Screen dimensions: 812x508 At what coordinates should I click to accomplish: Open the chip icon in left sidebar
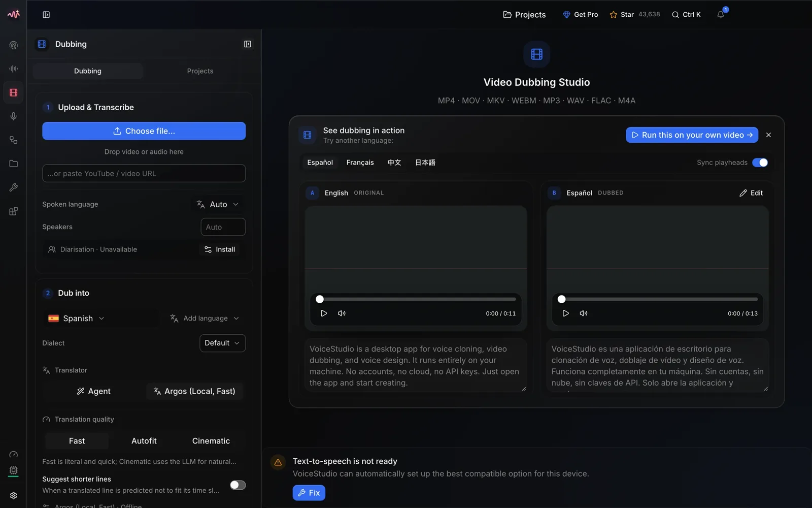click(14, 470)
